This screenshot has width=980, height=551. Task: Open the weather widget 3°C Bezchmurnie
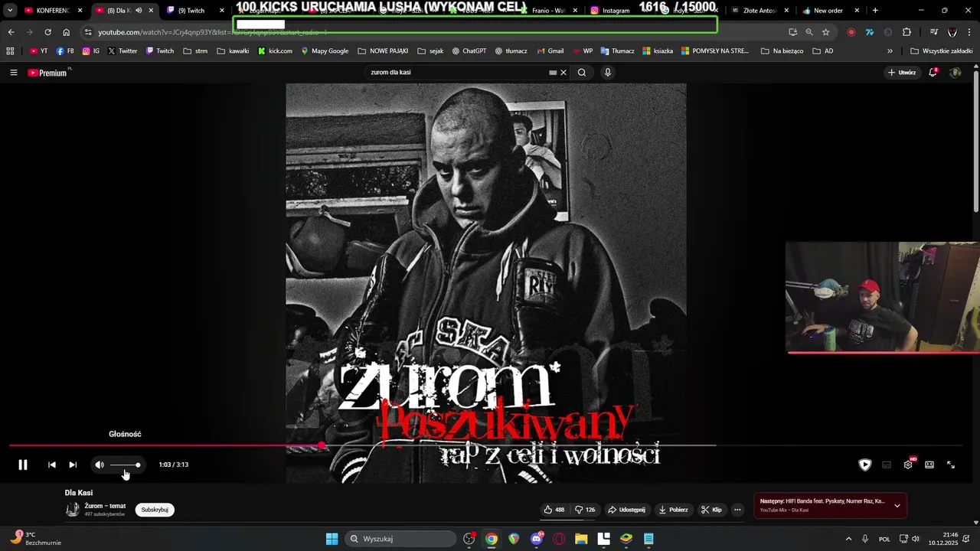(x=37, y=539)
